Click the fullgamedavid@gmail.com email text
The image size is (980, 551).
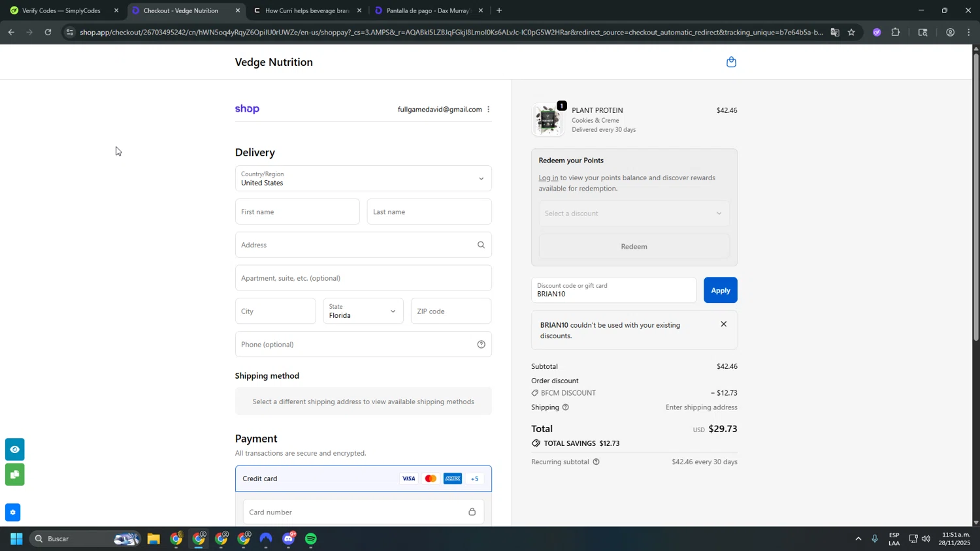point(440,109)
